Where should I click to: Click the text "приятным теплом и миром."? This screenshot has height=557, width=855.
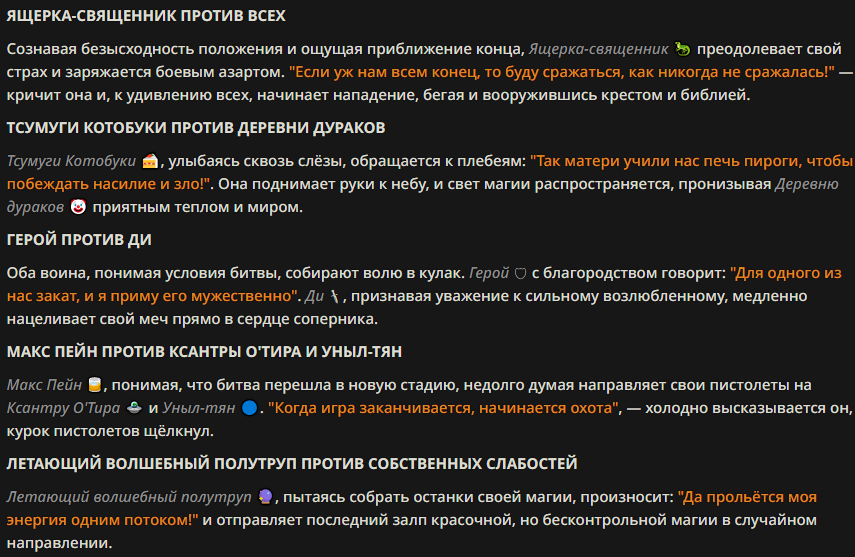click(197, 207)
